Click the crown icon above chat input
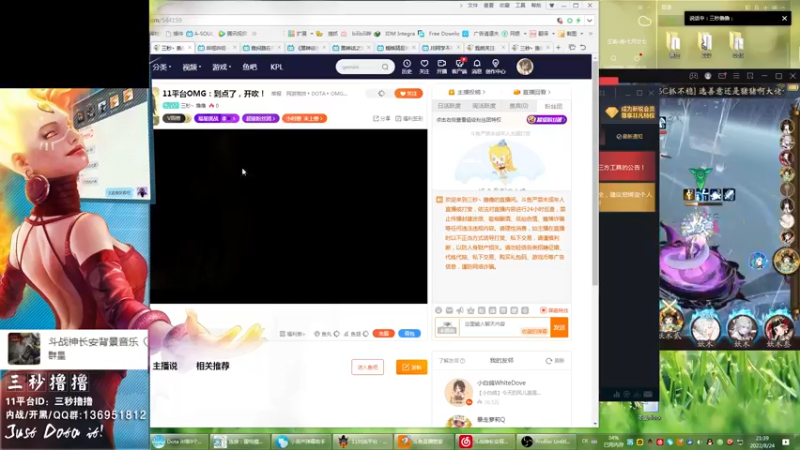This screenshot has height=450, width=800. pyautogui.click(x=470, y=310)
